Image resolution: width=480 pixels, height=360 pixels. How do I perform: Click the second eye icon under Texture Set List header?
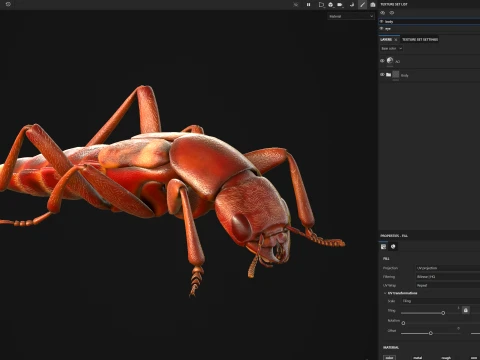392,13
